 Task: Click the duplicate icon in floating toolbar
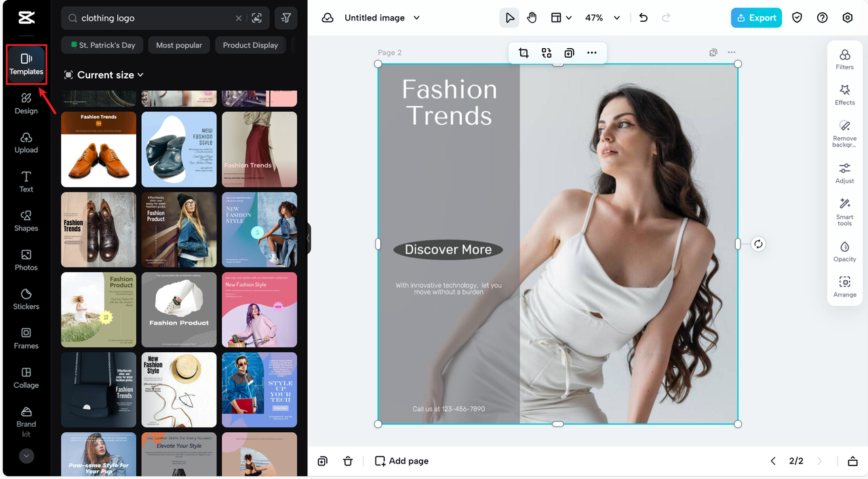tap(569, 53)
